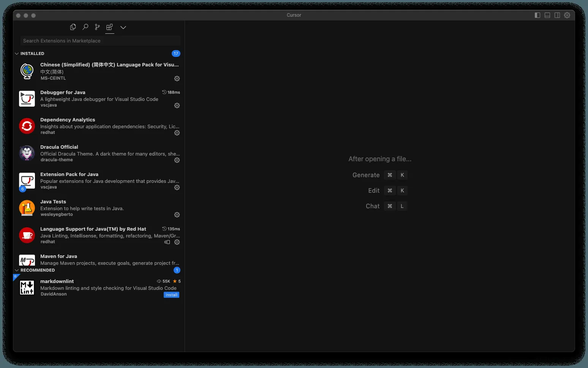This screenshot has height=368, width=588.
Task: Click the dracula-theme publisher name
Action: [57, 160]
